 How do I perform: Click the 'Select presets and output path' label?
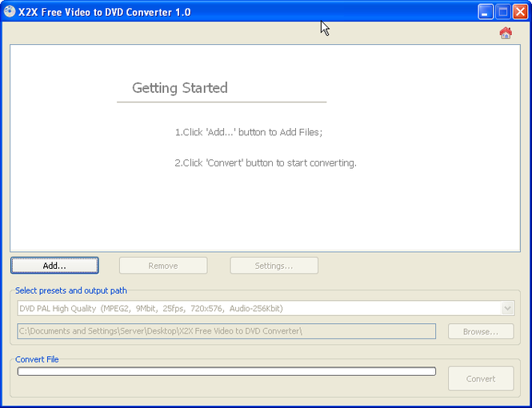[71, 290]
